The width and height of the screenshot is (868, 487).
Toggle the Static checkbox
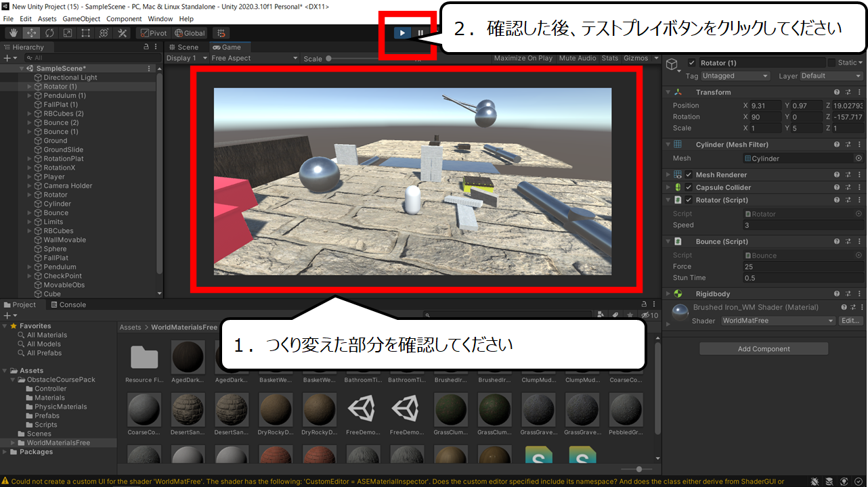click(x=831, y=63)
